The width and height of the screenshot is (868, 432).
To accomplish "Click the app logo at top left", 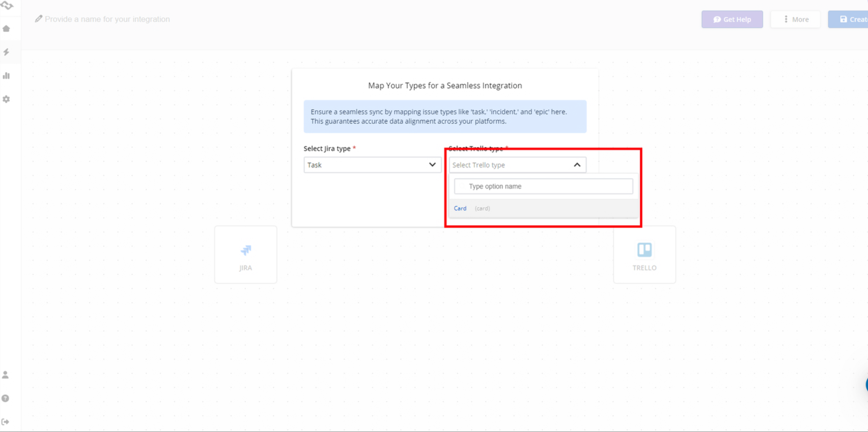I will coord(7,5).
